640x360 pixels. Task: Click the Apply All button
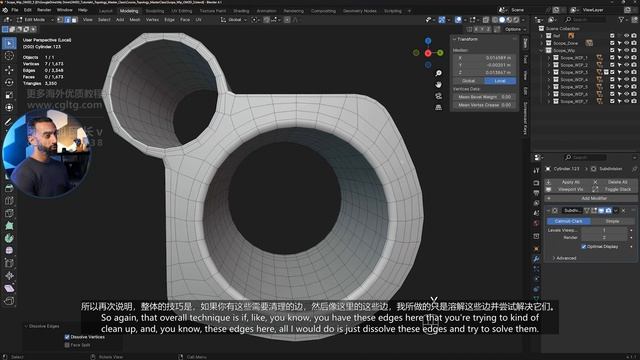click(567, 182)
